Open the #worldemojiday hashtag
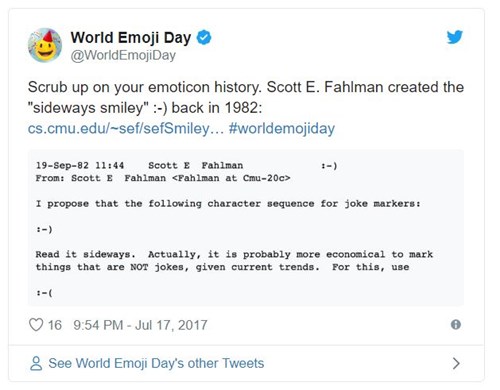This screenshot has height=390, width=500. click(x=282, y=128)
